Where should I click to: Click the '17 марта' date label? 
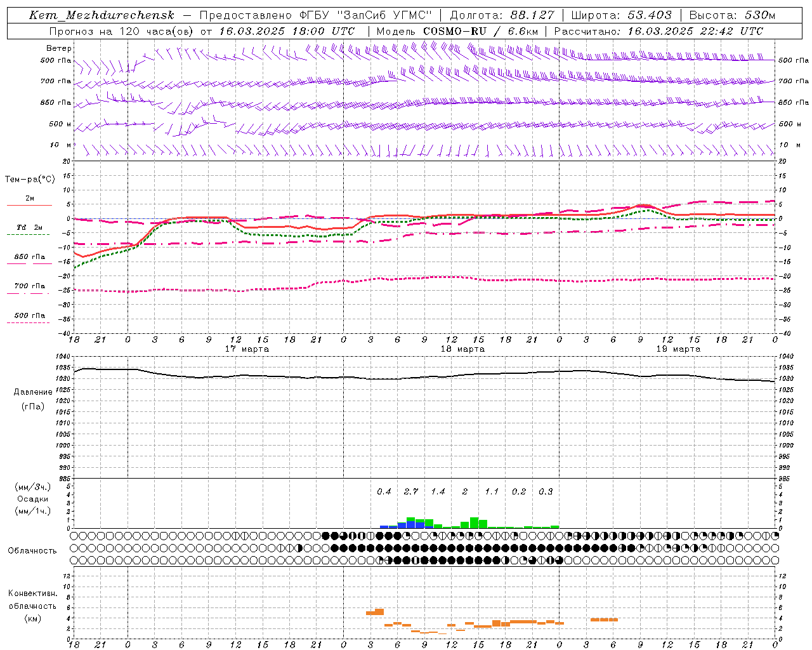(247, 349)
